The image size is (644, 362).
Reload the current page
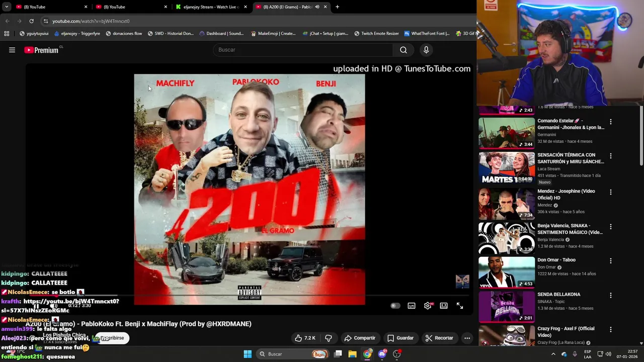tap(31, 21)
